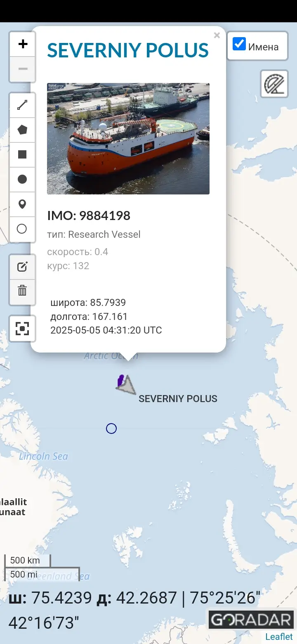Select the draw polygon tool
This screenshot has height=644, width=297.
22,130
